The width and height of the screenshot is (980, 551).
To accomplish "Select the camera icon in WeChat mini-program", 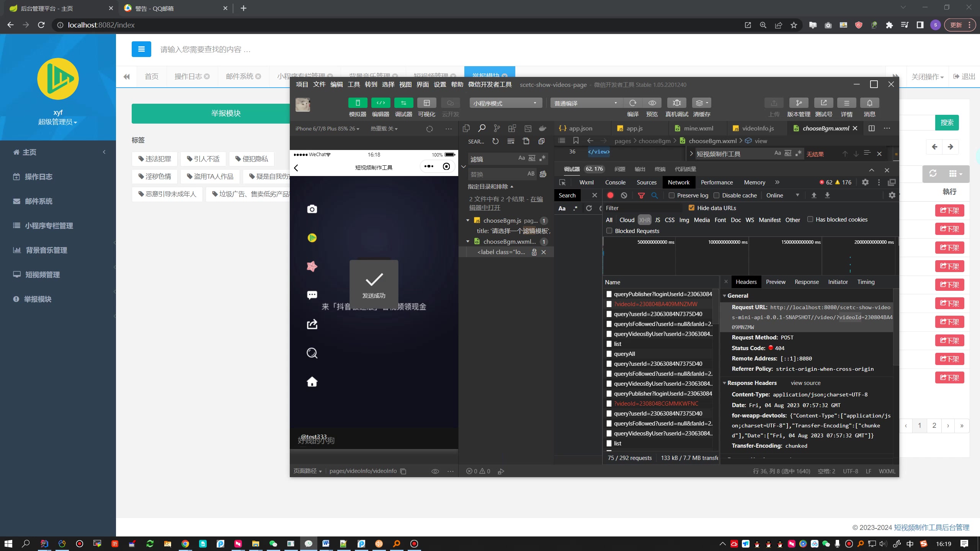I will click(x=312, y=209).
